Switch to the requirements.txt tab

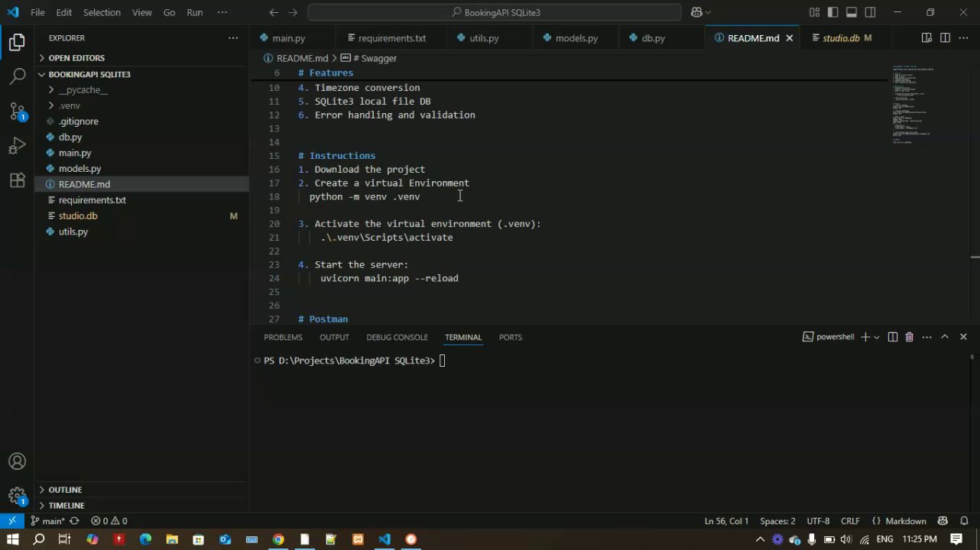pyautogui.click(x=392, y=38)
